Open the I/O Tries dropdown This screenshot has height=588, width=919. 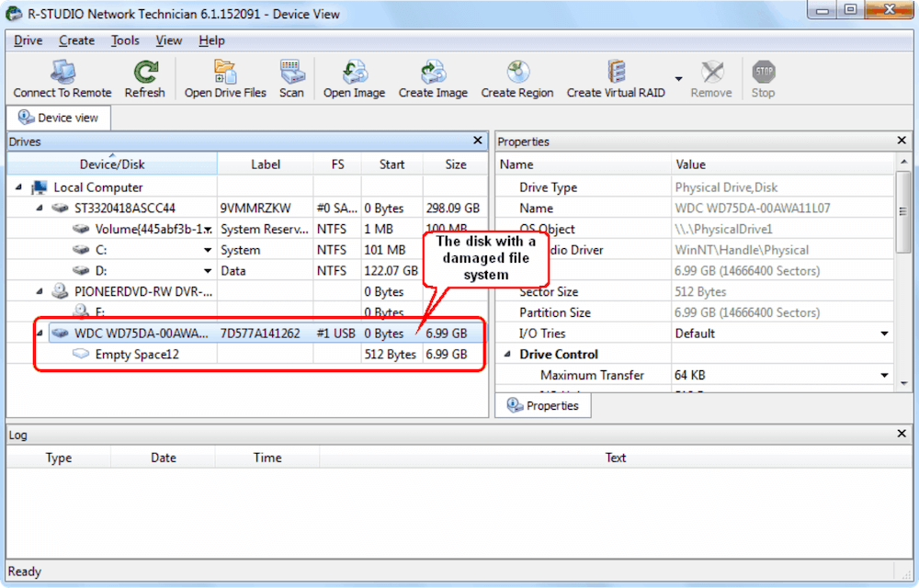(x=884, y=333)
